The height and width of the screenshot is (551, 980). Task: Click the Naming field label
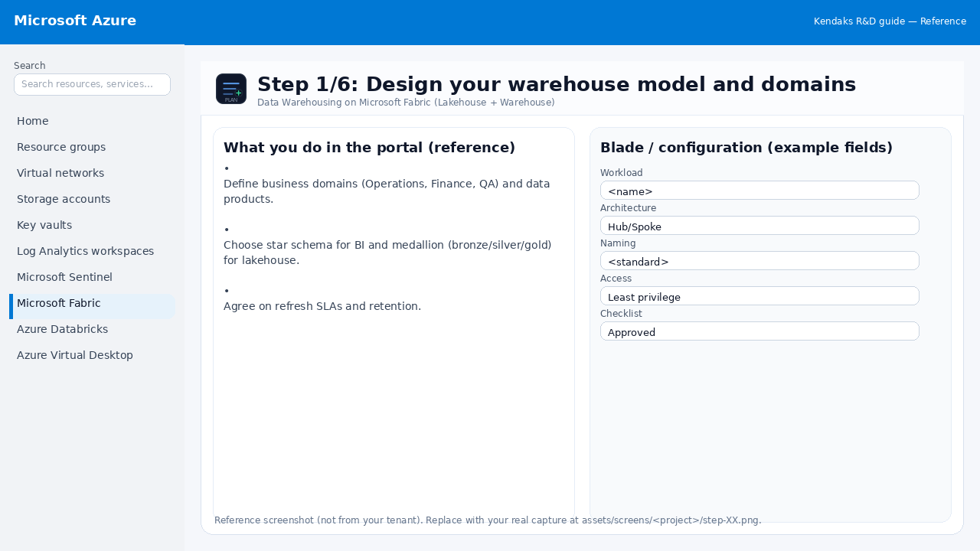click(x=618, y=243)
